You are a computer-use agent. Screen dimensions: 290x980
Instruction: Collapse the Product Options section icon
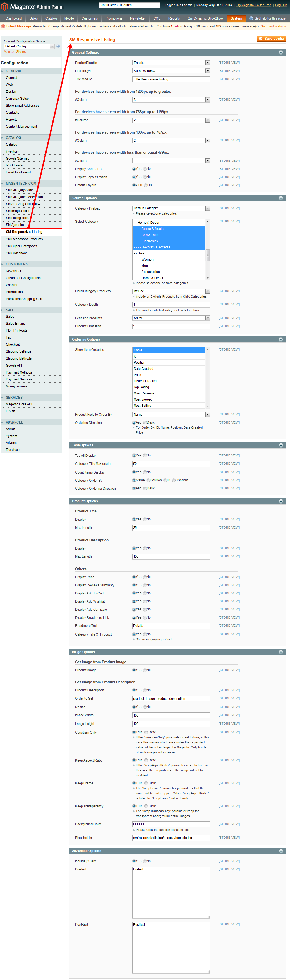pyautogui.click(x=281, y=501)
